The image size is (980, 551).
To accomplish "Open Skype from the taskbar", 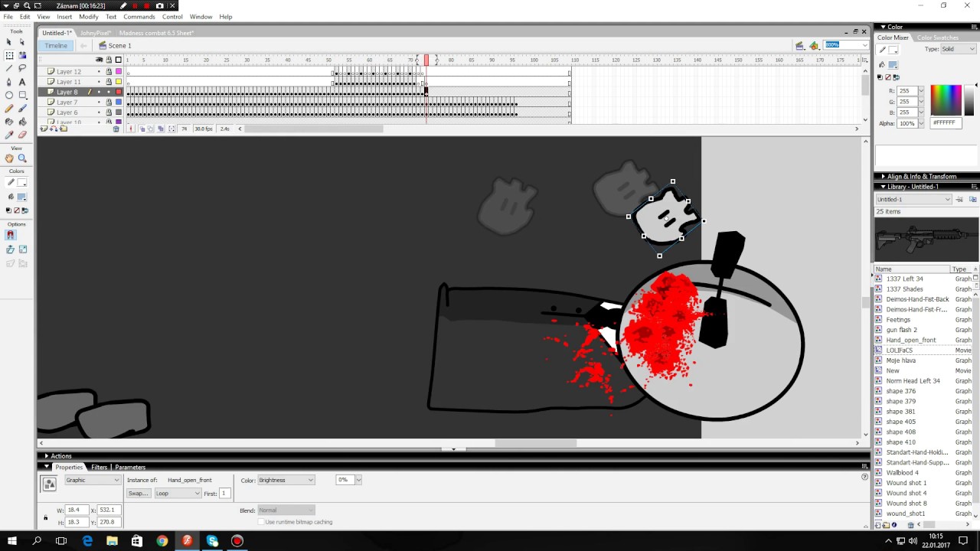I will [212, 541].
